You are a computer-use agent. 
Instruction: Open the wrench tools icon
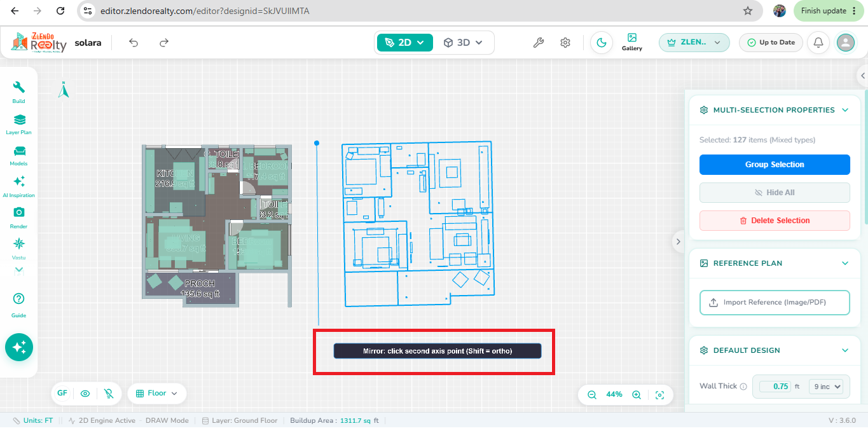538,43
